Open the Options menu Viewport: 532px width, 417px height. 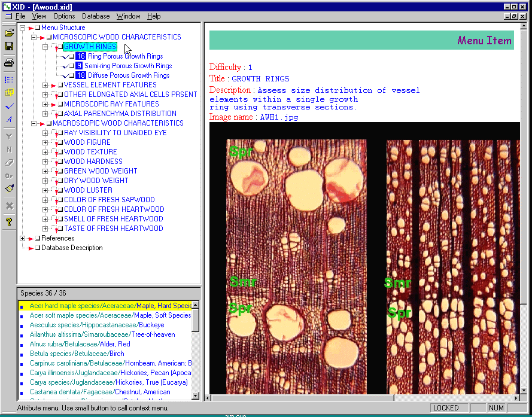(x=64, y=16)
